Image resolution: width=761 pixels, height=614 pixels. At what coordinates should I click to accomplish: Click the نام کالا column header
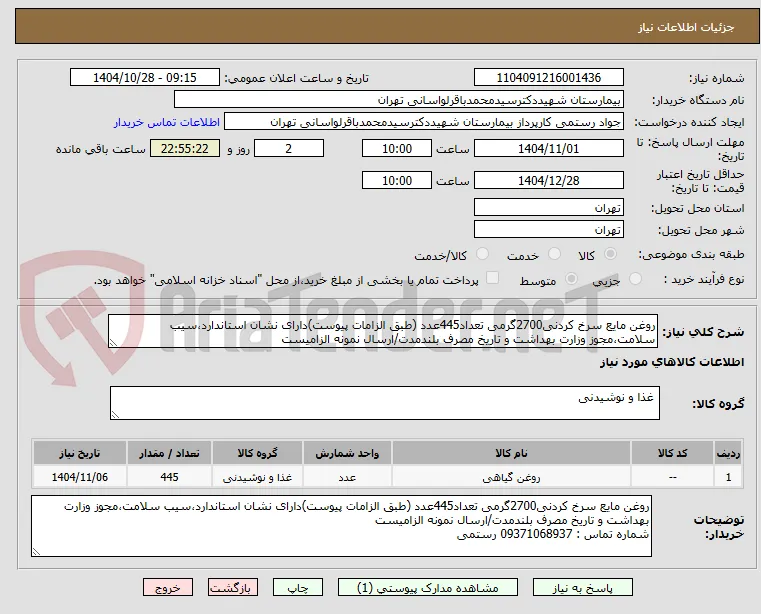(x=511, y=453)
